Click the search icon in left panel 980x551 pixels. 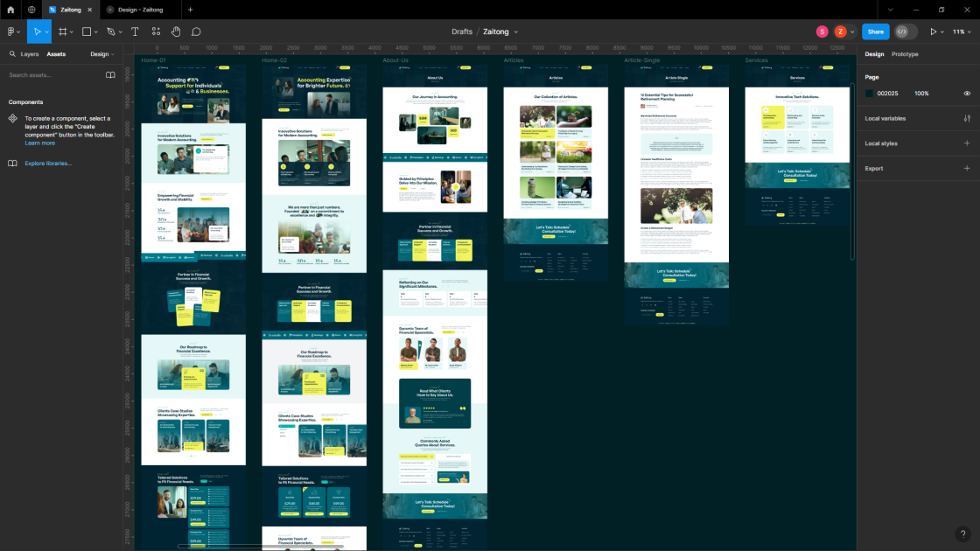click(12, 54)
